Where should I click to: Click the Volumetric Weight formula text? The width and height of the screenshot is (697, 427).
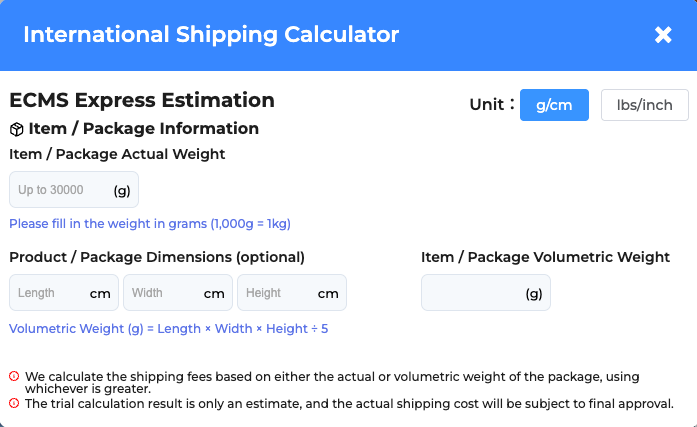click(168, 328)
